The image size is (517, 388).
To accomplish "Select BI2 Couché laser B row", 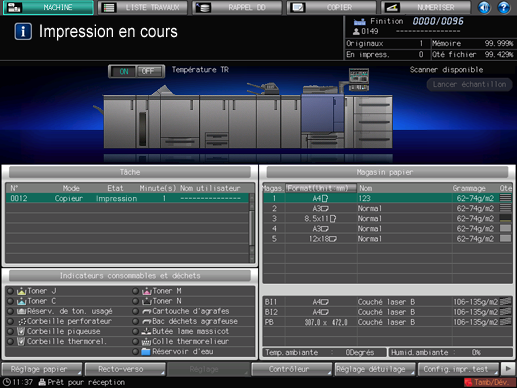I will (388, 312).
